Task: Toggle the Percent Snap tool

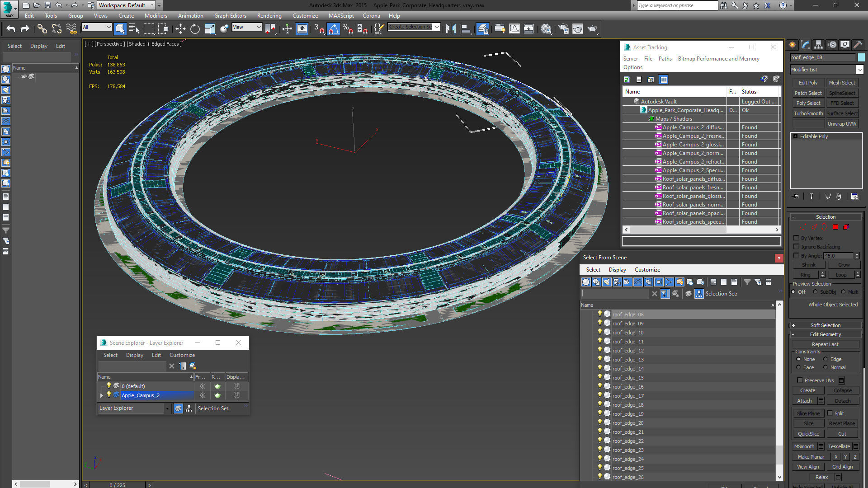Action: coord(348,29)
